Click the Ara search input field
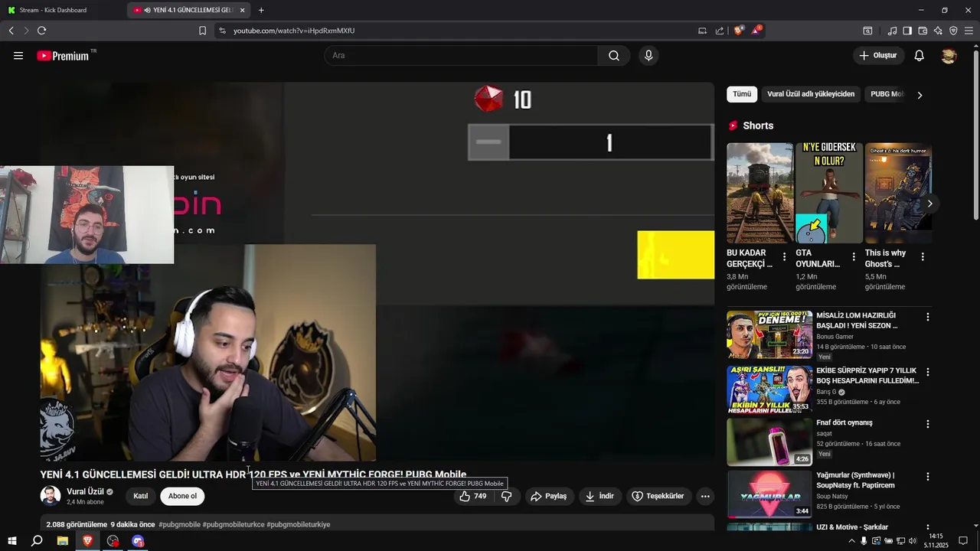This screenshot has height=551, width=980. pos(461,56)
